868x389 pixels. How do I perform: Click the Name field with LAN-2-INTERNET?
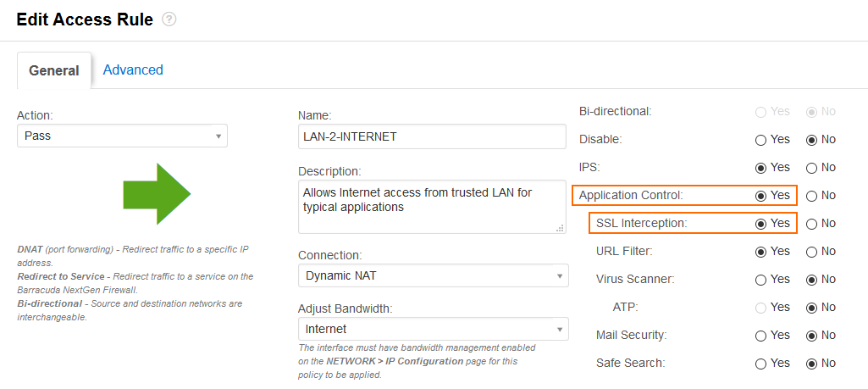coord(432,136)
